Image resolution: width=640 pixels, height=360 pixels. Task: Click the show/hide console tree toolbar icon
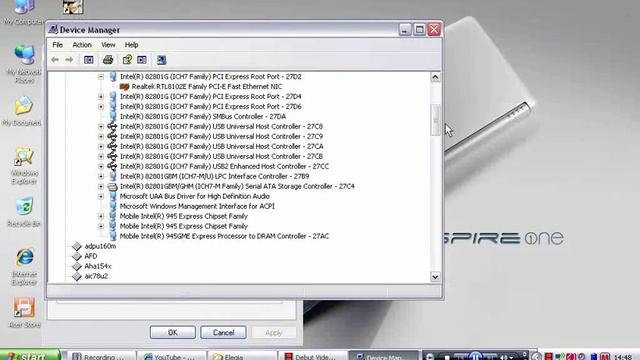point(89,60)
